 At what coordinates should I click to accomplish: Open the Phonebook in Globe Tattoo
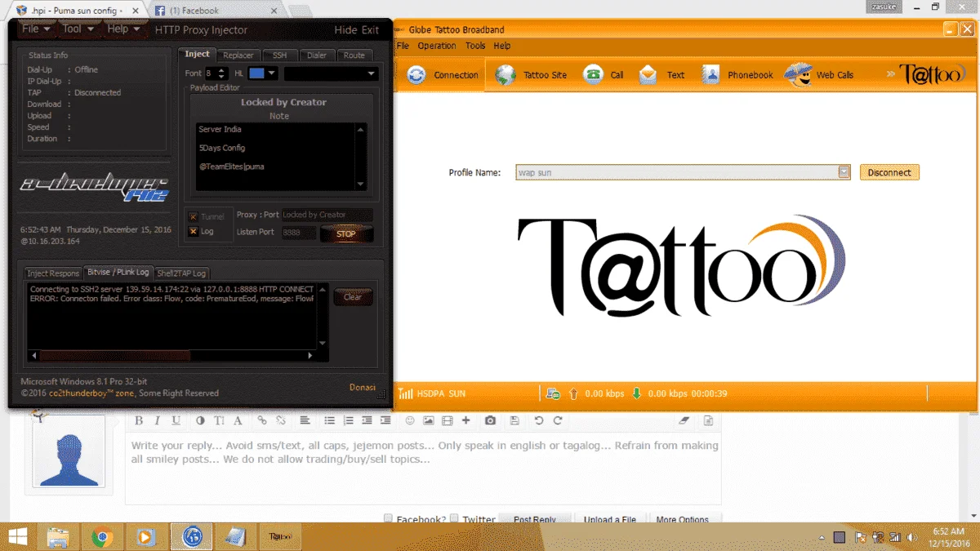[737, 75]
